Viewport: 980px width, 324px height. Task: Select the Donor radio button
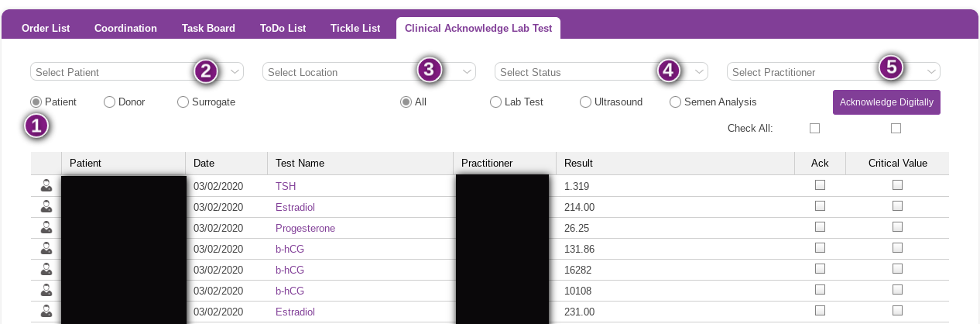pos(109,102)
